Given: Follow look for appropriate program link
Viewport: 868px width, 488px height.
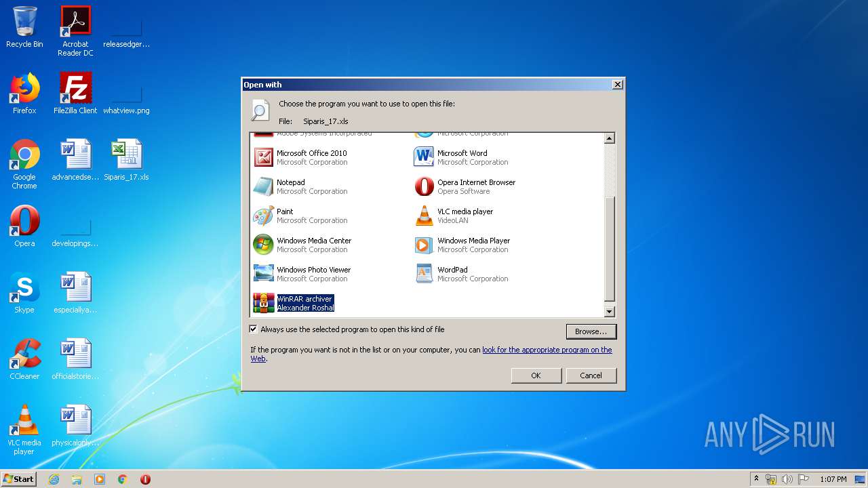Looking at the screenshot, I should tap(547, 350).
